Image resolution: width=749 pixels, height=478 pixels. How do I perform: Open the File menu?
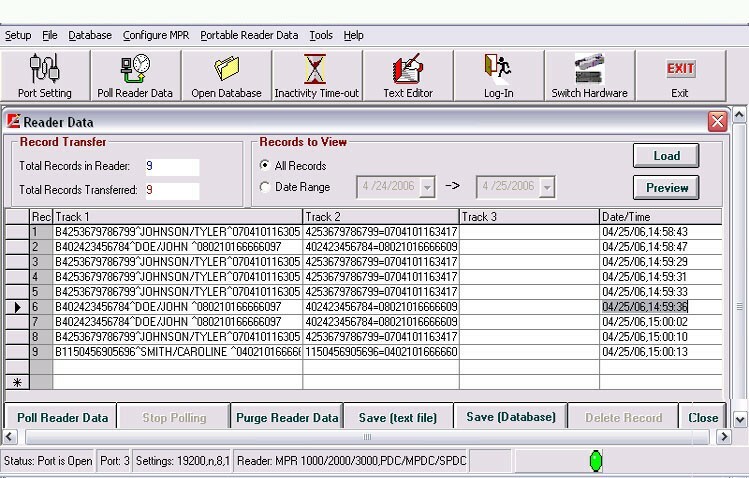pos(50,35)
